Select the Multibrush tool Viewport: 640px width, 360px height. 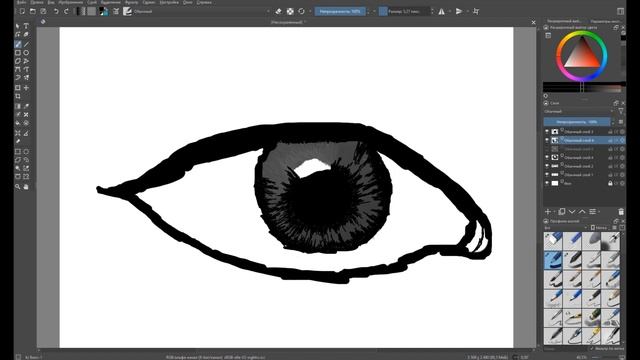tap(26, 78)
